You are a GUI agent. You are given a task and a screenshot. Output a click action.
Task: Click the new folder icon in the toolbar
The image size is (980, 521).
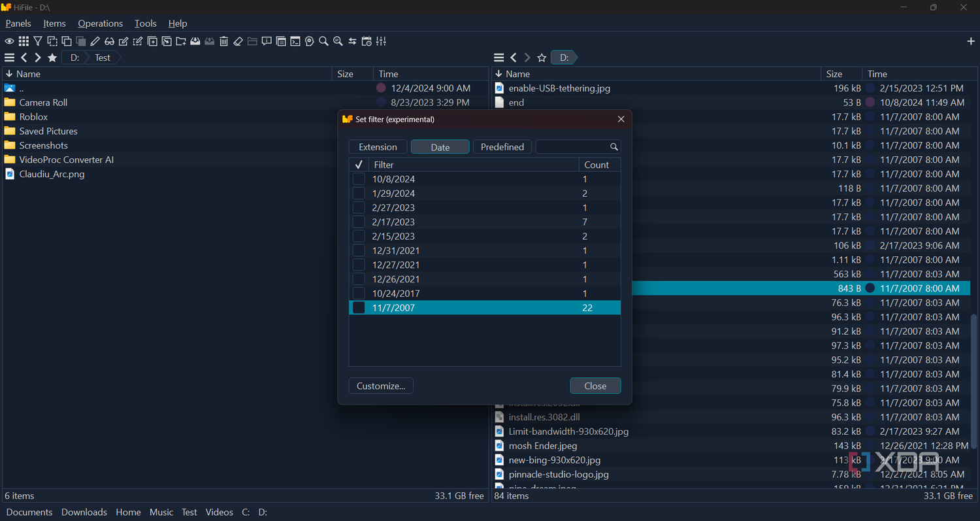click(181, 41)
